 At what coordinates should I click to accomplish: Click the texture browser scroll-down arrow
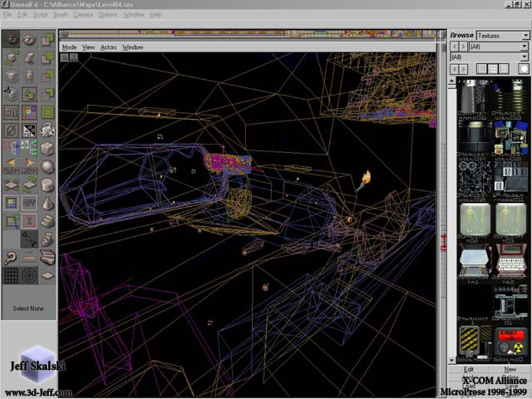tap(452, 360)
